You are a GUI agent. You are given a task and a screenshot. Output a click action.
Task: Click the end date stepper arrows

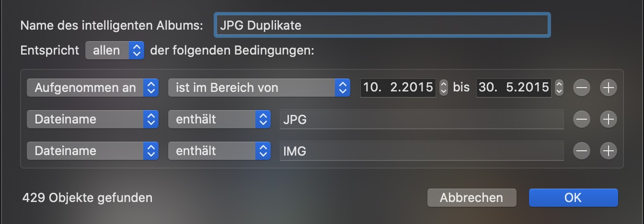click(559, 88)
